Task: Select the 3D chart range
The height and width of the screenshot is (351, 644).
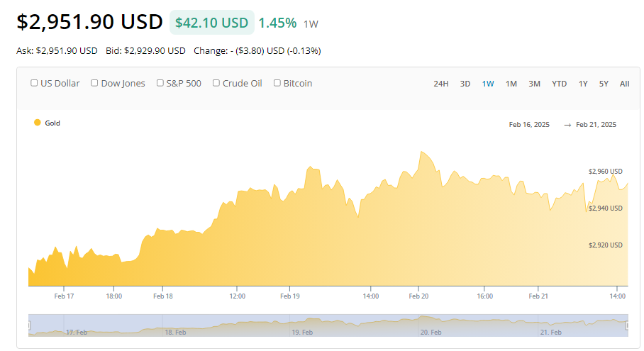Action: (465, 84)
